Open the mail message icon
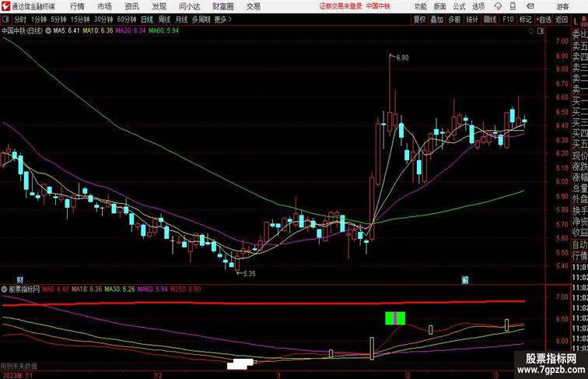This screenshot has height=379, width=588. (x=530, y=6)
